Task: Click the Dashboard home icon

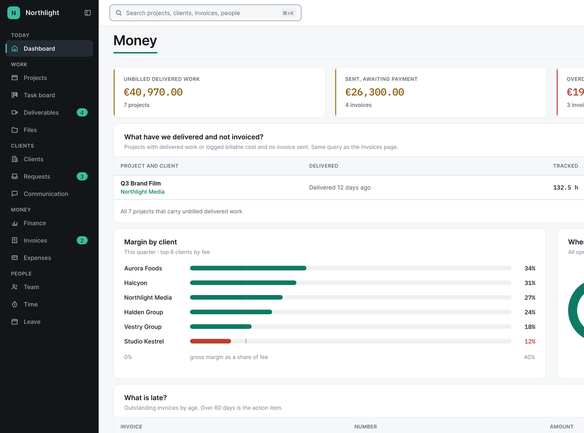Action: pos(15,49)
